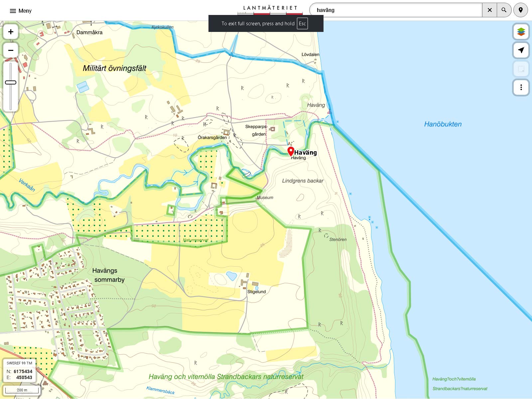Click the search field containing haväng

(396, 10)
